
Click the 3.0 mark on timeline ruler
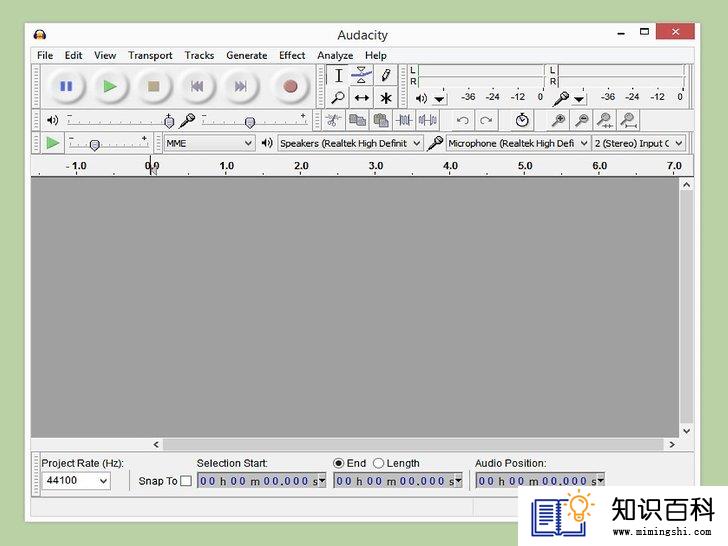tap(376, 166)
